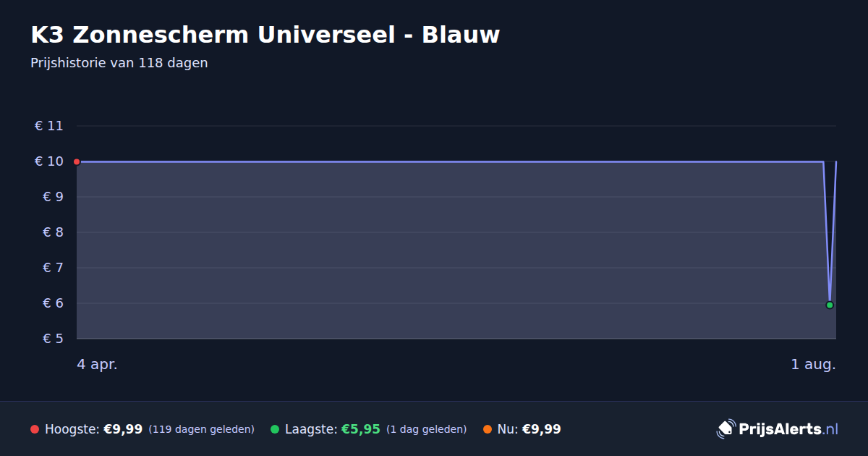The image size is (868, 456).
Task: Click the red Hoogste legend dot
Action: coord(35,429)
